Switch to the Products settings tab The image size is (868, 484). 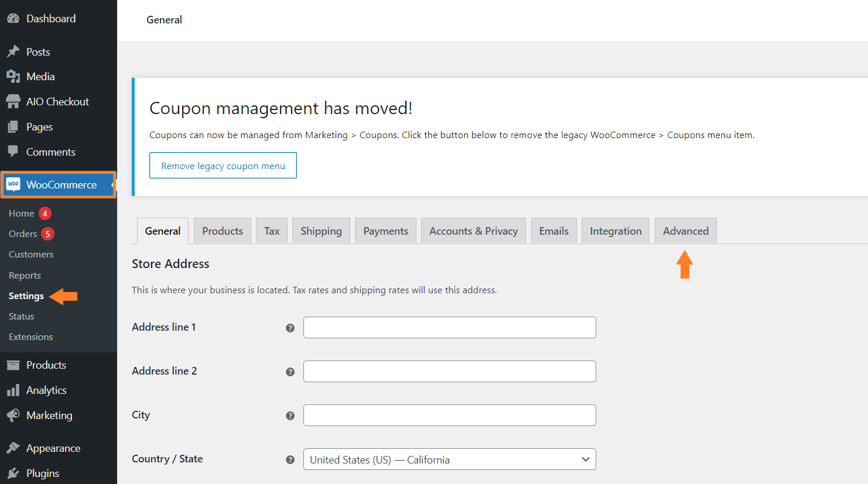click(223, 231)
